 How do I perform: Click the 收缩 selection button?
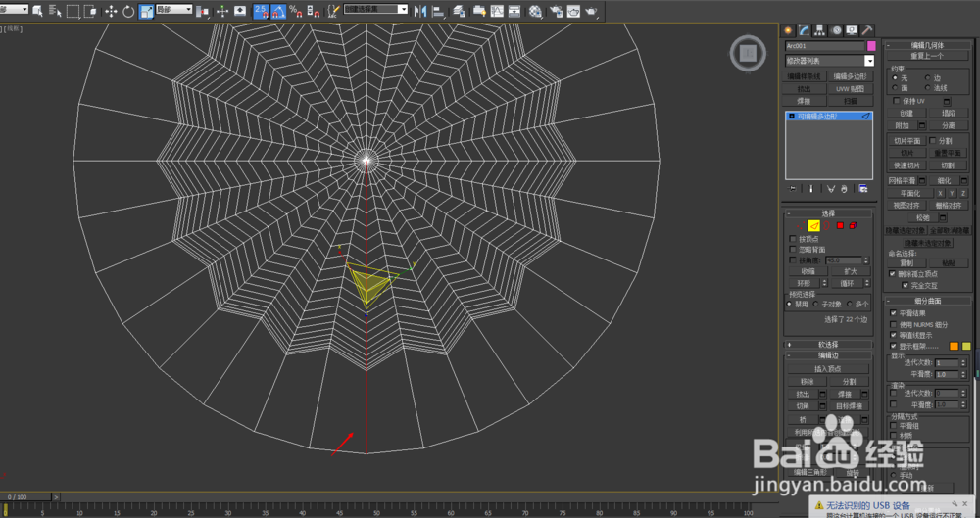(x=808, y=272)
